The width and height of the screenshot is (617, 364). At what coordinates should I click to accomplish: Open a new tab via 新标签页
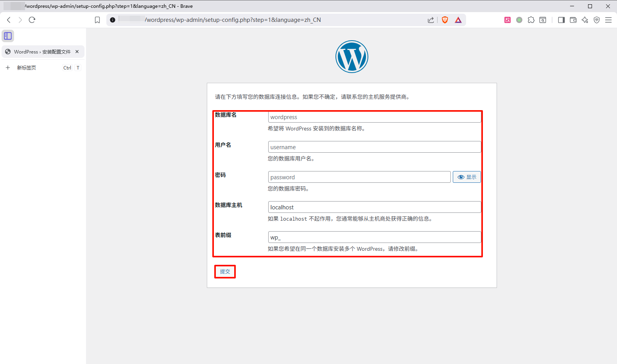coord(27,68)
